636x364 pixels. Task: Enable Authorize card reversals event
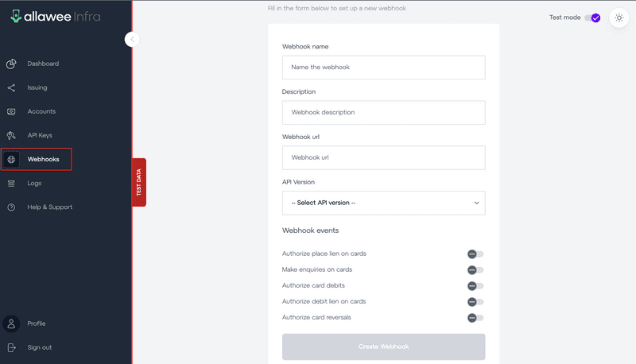[x=475, y=318]
